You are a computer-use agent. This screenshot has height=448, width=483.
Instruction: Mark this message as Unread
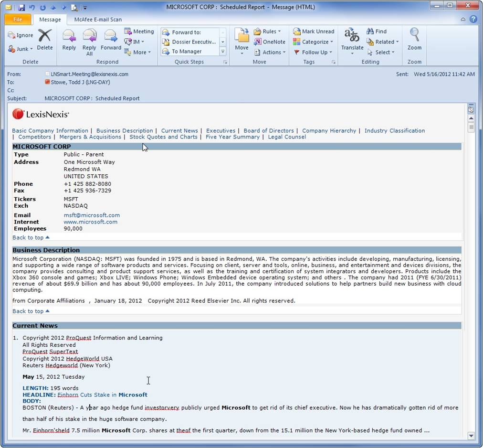point(314,32)
